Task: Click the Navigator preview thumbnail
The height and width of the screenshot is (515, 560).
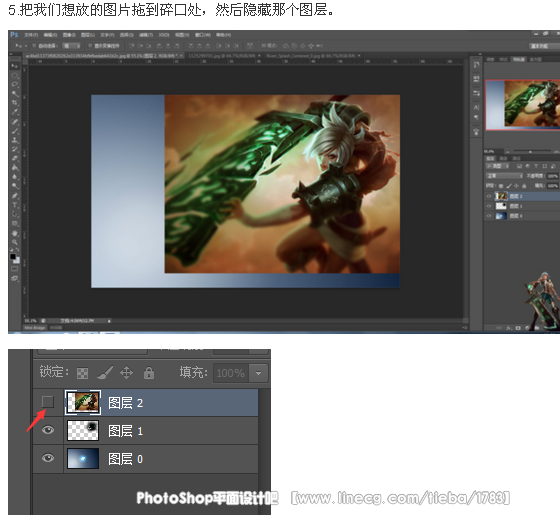Action: (523, 105)
